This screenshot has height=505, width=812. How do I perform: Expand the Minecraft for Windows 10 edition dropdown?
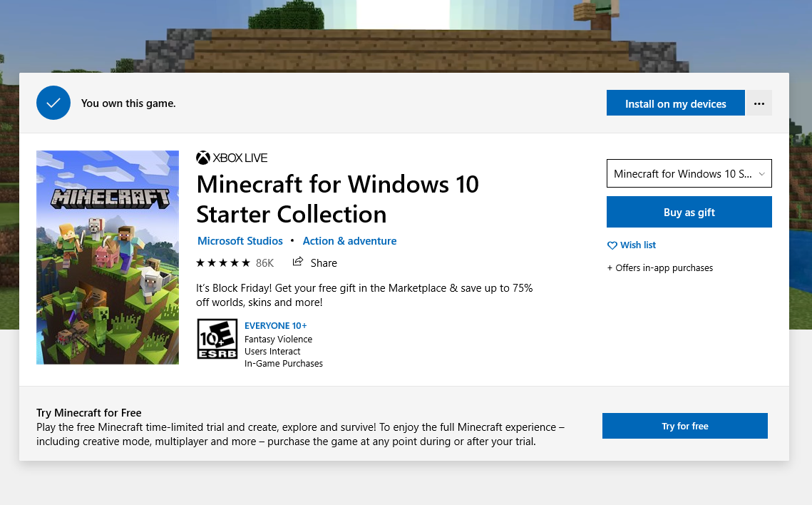689,173
